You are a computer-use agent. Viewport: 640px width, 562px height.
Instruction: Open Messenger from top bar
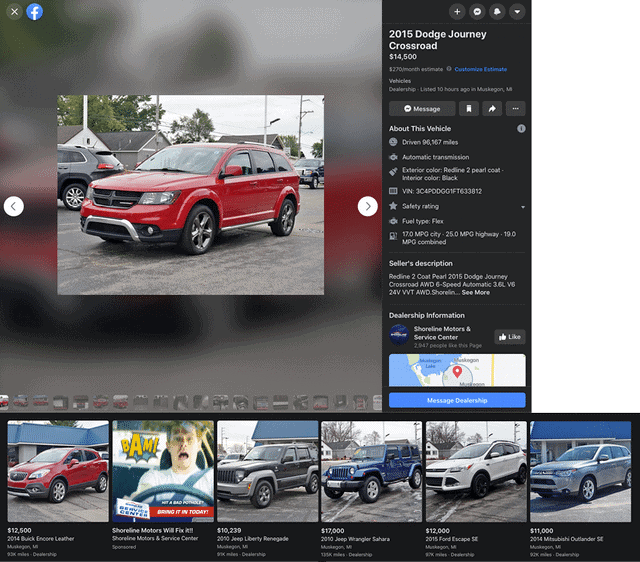click(x=477, y=12)
